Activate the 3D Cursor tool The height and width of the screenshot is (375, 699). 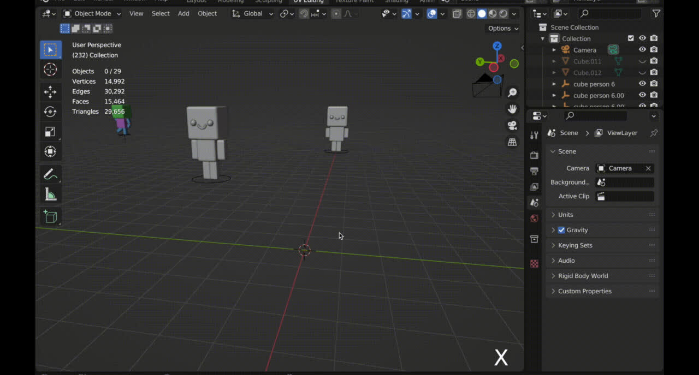(x=50, y=70)
